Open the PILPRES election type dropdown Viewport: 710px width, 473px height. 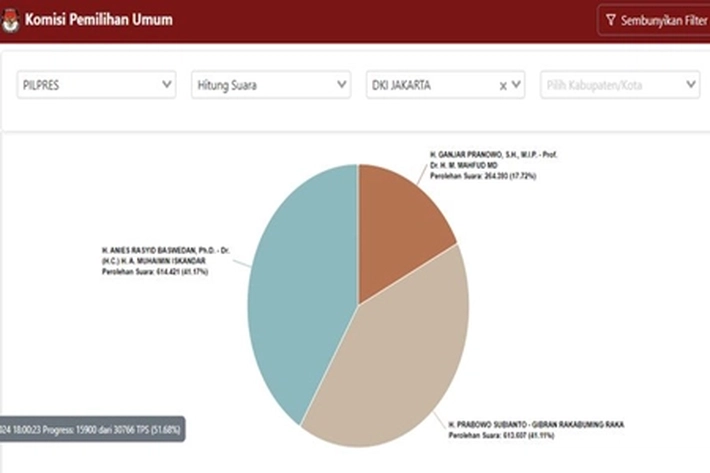pyautogui.click(x=96, y=85)
